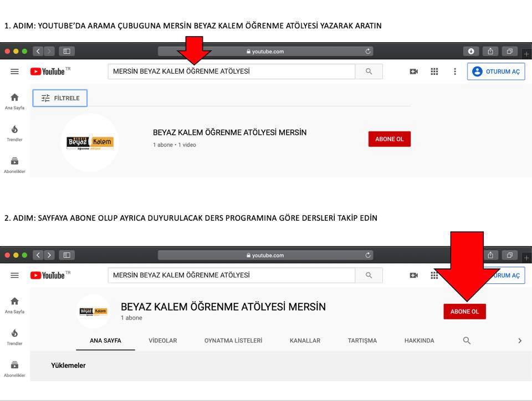The image size is (532, 401).
Task: Click the forward arrow in the lower Safari window
Action: (x=49, y=255)
